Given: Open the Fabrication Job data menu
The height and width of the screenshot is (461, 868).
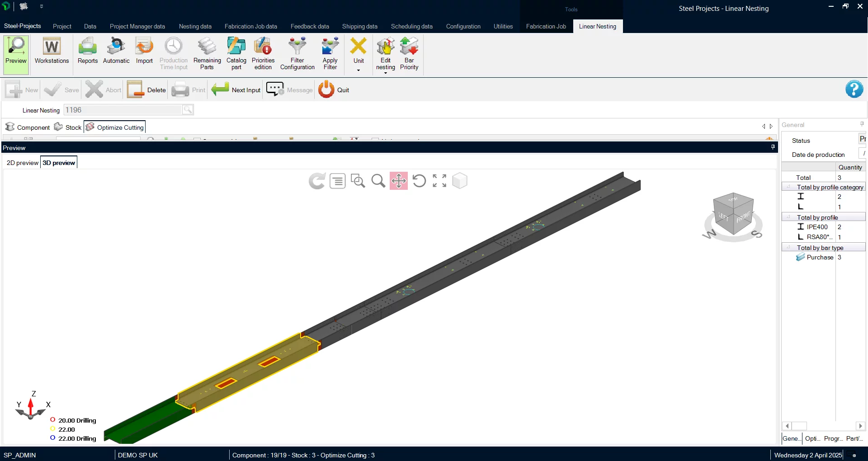Looking at the screenshot, I should pos(250,26).
